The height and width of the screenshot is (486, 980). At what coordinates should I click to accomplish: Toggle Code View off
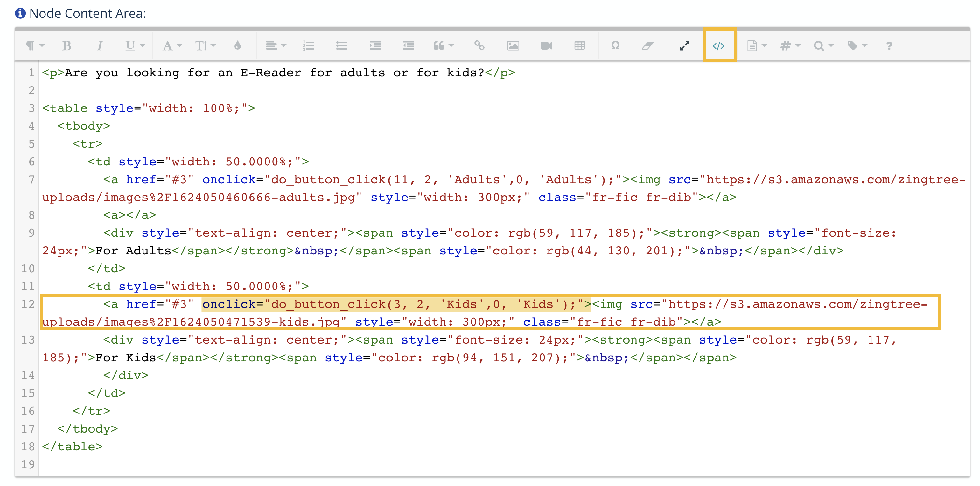coord(718,45)
